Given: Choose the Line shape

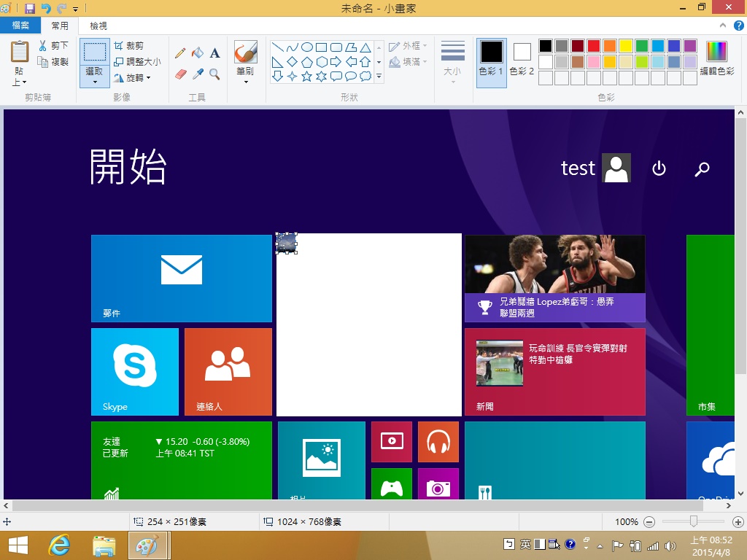Looking at the screenshot, I should coord(278,47).
